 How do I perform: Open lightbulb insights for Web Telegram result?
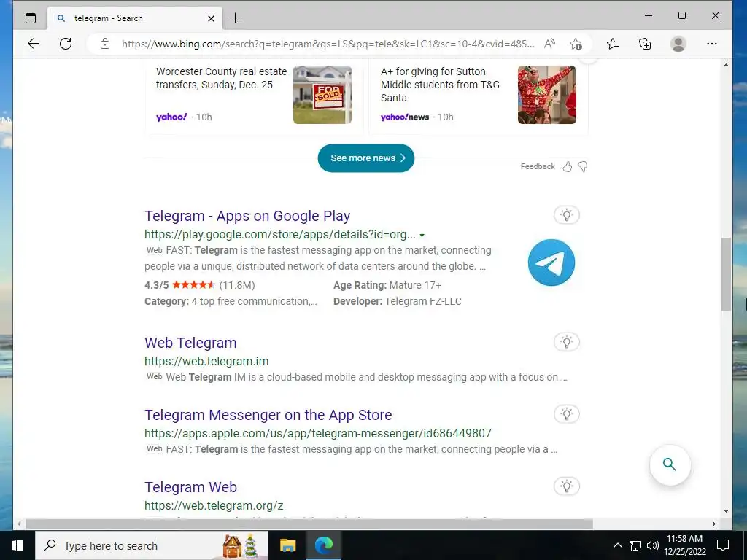point(566,342)
